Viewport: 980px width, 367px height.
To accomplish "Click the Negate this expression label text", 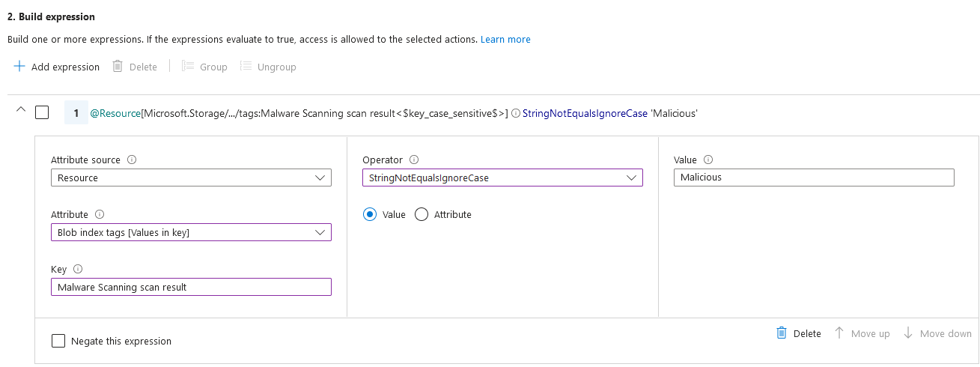I will click(121, 341).
